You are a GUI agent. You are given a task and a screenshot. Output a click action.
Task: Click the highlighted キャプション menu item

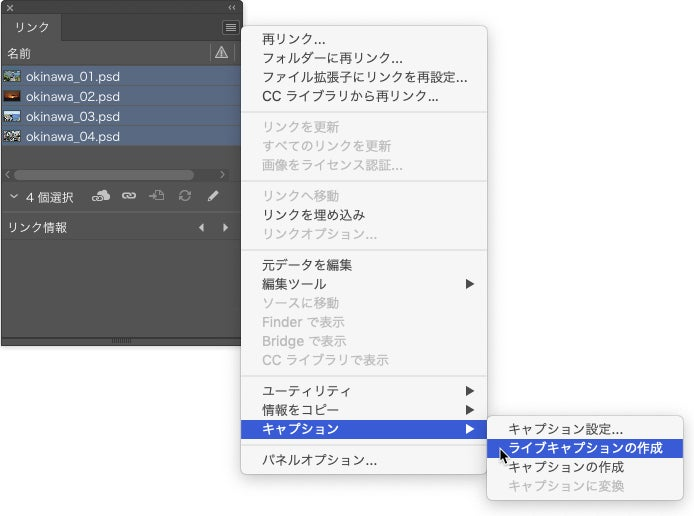[364, 429]
